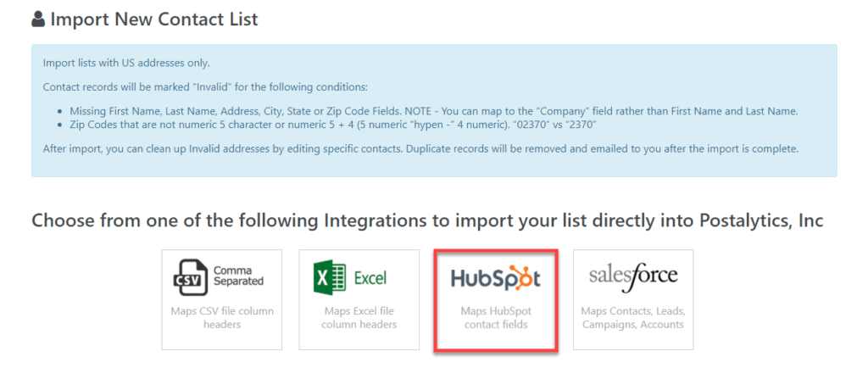The image size is (868, 379).
Task: Click the line about records marked "Invalid"
Action: [x=205, y=87]
